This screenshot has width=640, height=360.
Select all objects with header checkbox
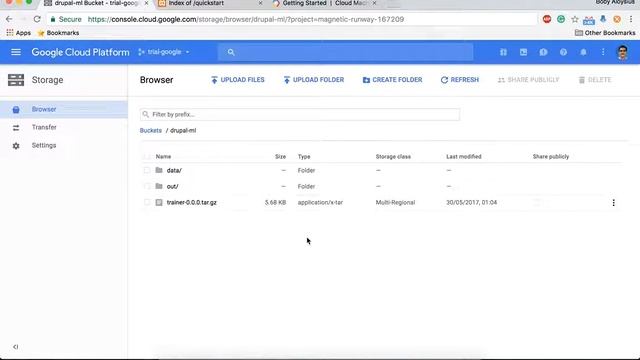pos(147,157)
